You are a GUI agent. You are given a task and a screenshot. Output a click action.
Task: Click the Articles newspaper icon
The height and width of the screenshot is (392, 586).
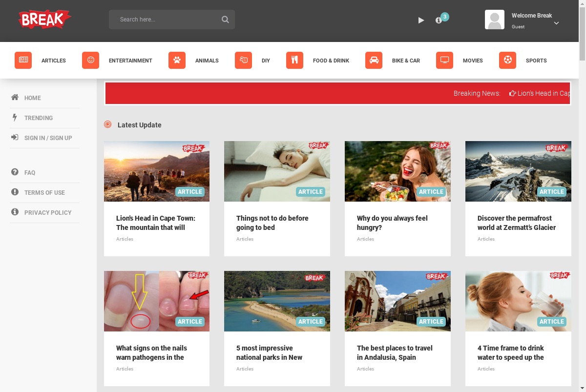(x=23, y=60)
